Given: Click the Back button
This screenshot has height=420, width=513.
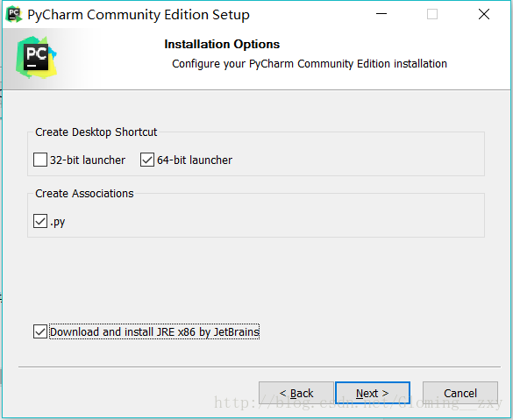Looking at the screenshot, I should click(296, 393).
